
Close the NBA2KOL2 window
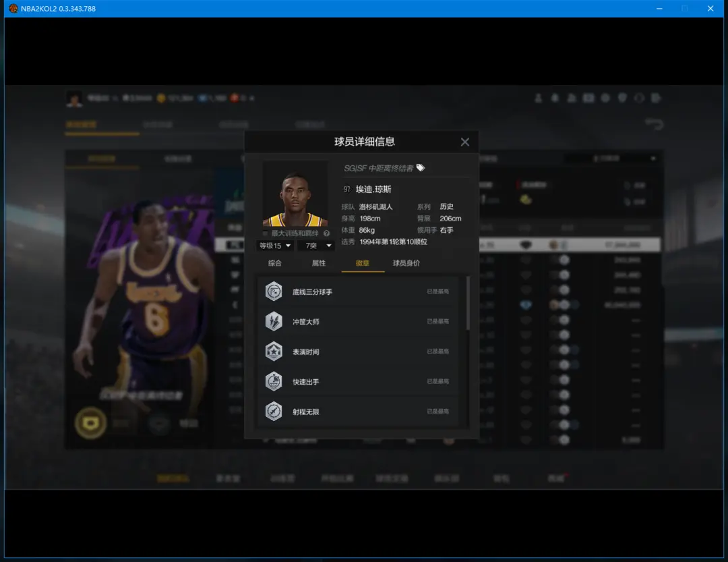(x=710, y=8)
